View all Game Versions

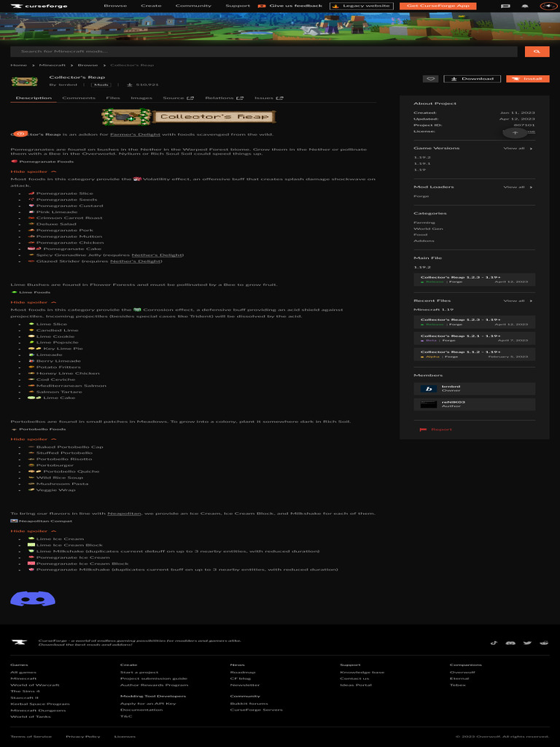[518, 148]
